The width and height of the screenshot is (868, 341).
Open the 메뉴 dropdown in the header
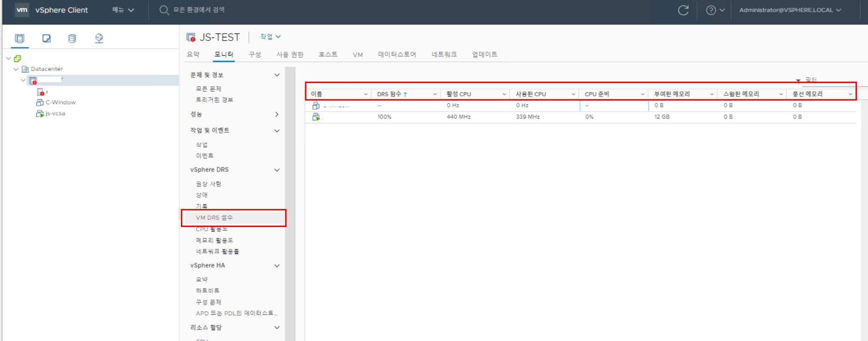tap(123, 10)
